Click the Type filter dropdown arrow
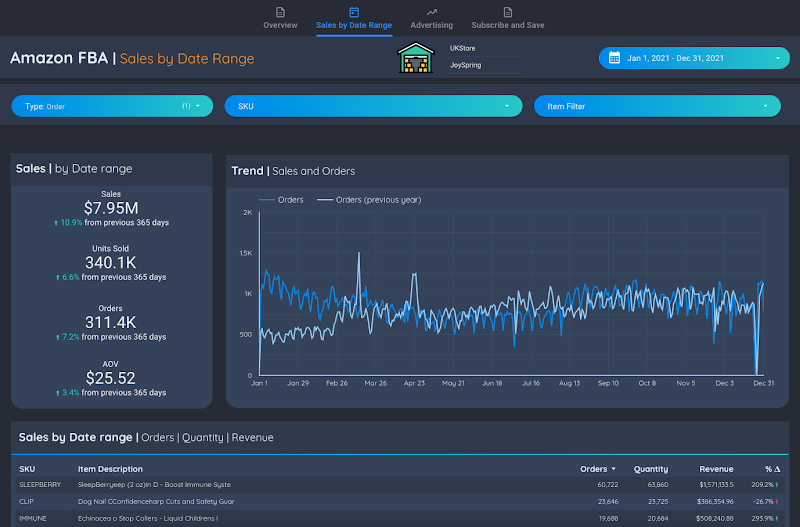 coord(198,106)
